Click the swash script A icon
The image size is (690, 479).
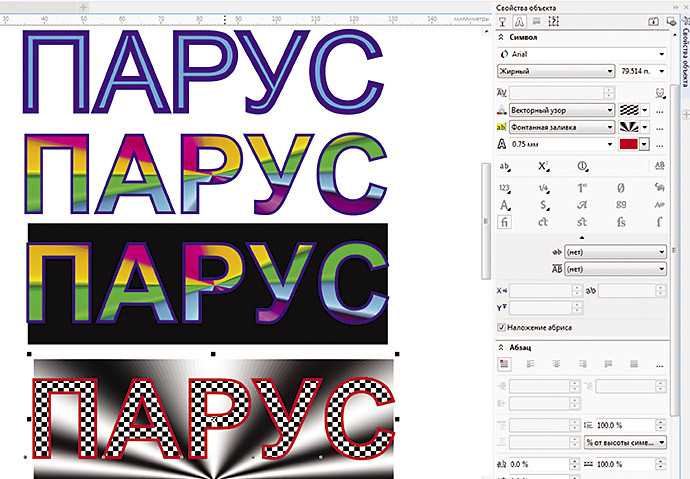point(582,205)
